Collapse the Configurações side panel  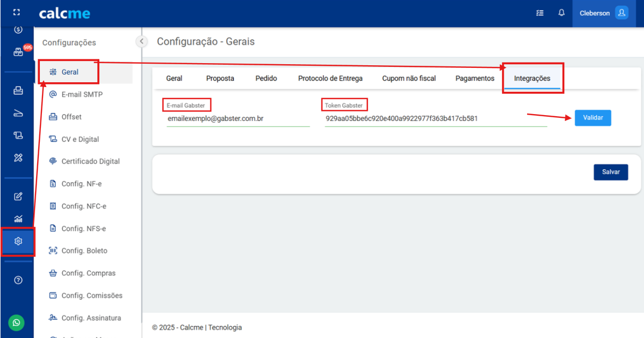click(x=141, y=41)
